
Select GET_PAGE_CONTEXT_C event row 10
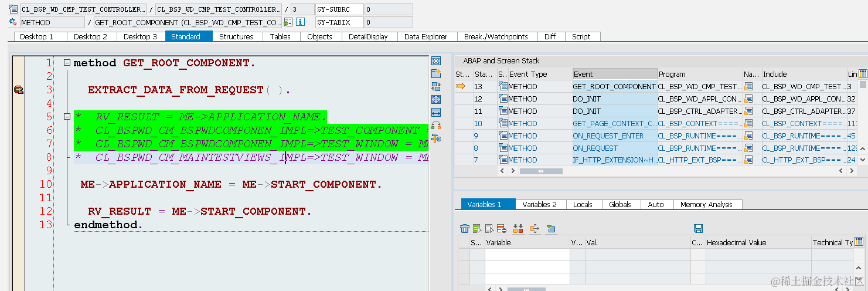614,123
